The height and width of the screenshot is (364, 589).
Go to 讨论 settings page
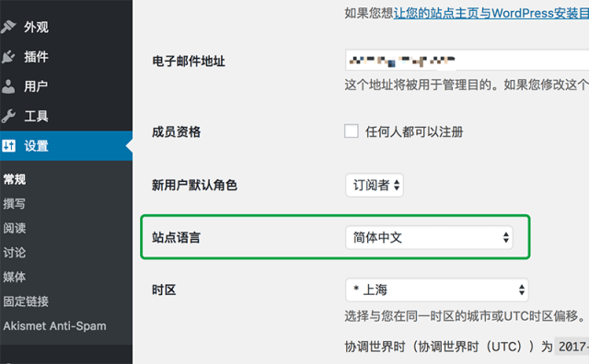point(15,253)
